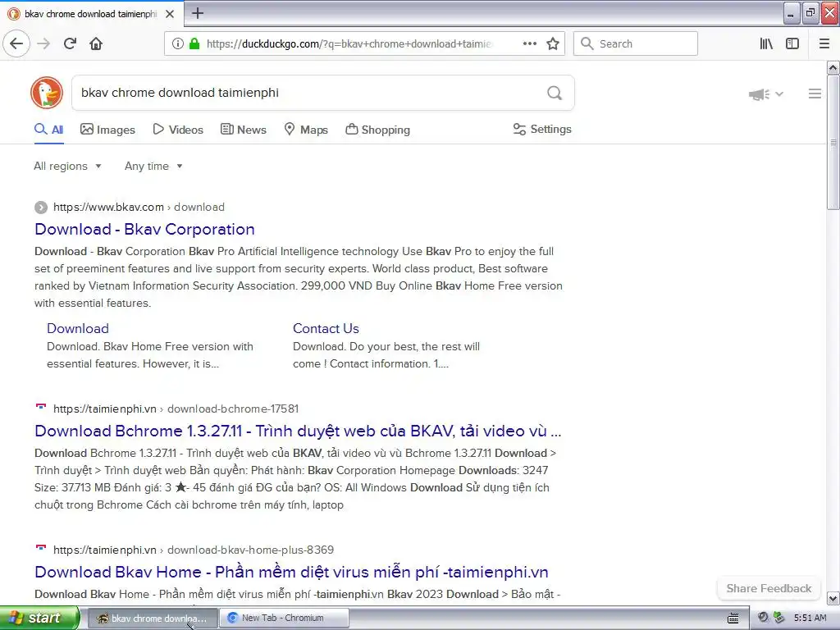Bookmark this page with the star
Screen dimensions: 840x630
point(553,43)
